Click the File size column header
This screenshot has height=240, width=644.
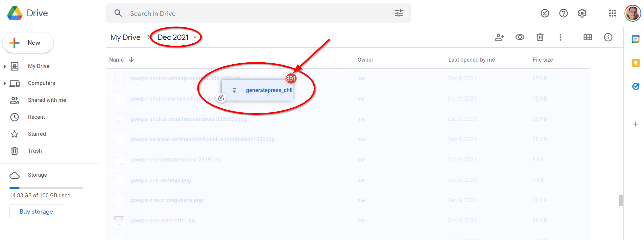tap(543, 60)
